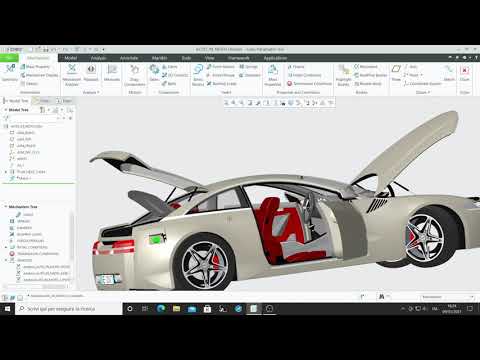Expand the Initial Conditions node in Mechanism Tree
The image size is (480, 360).
(x=6, y=247)
